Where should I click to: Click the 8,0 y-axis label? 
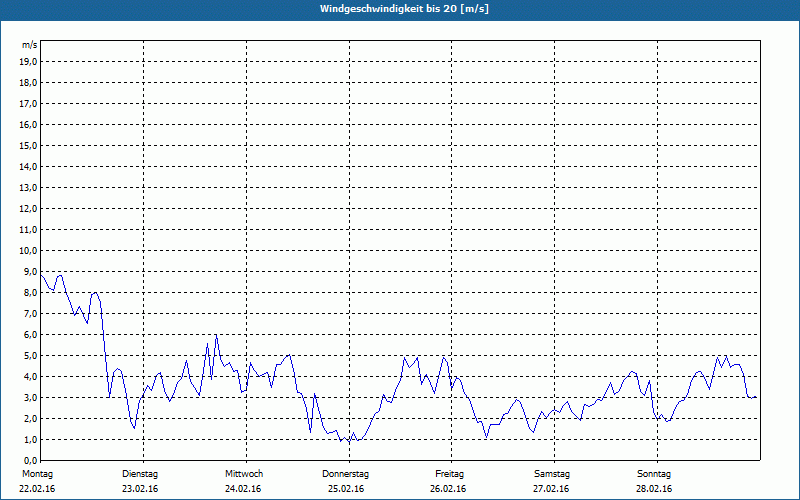pyautogui.click(x=30, y=293)
